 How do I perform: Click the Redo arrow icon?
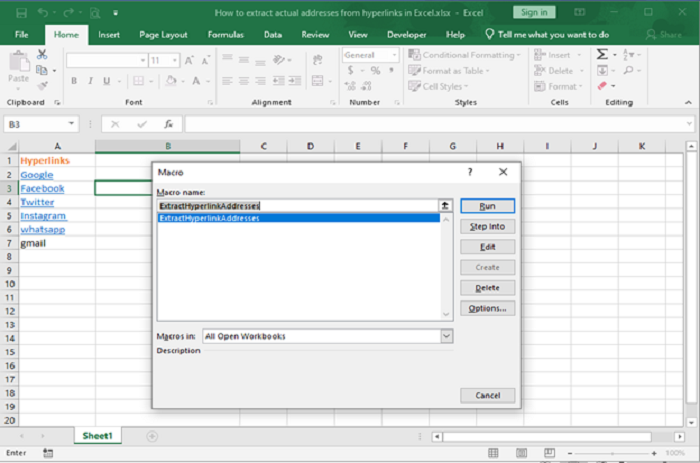click(68, 13)
